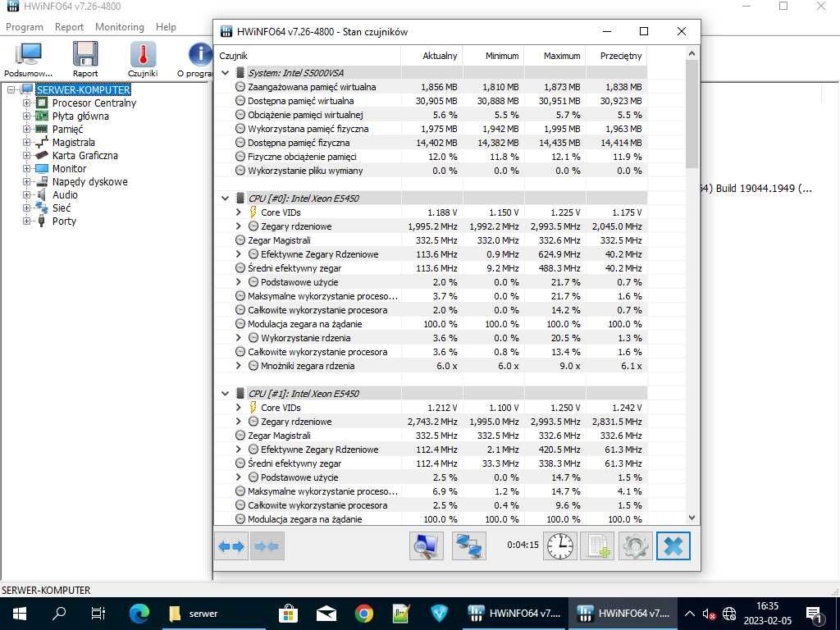The height and width of the screenshot is (630, 840).
Task: Select the Porty tree item
Action: coord(64,221)
